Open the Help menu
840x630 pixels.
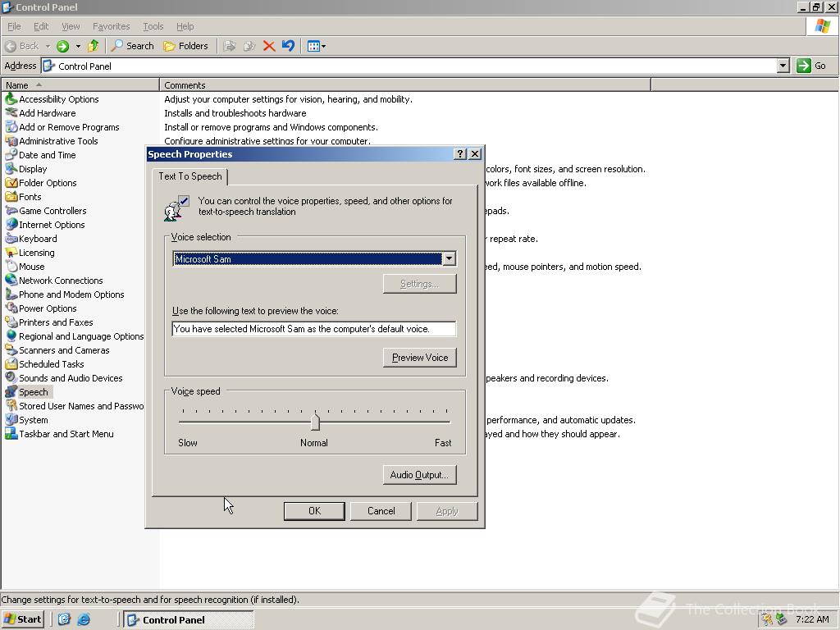coord(185,26)
